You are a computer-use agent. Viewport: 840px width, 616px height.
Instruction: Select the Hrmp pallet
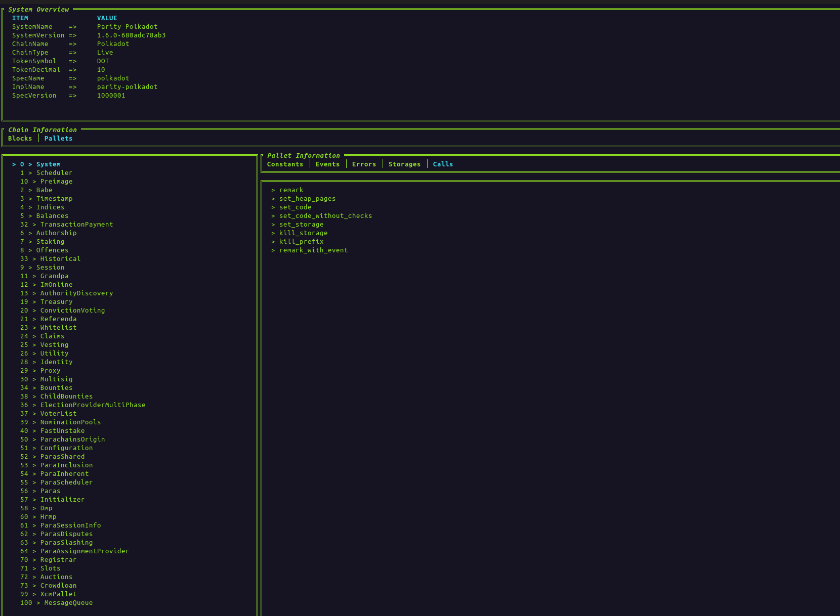(38, 517)
